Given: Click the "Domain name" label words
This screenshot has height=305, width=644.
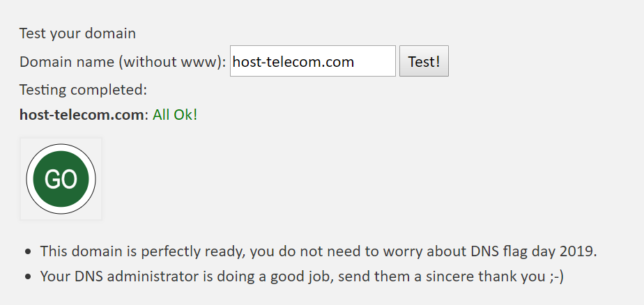Looking at the screenshot, I should [68, 62].
